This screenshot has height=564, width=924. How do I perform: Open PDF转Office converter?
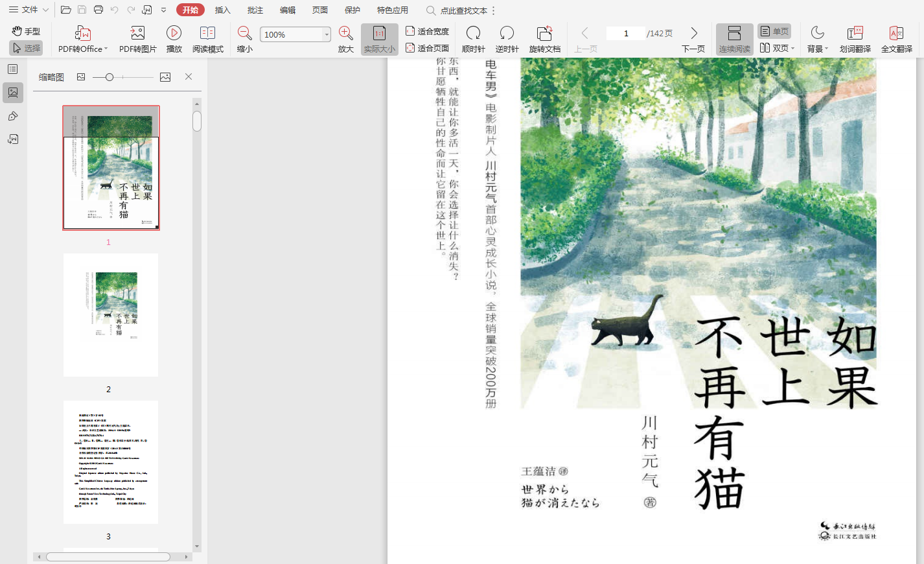coord(83,40)
